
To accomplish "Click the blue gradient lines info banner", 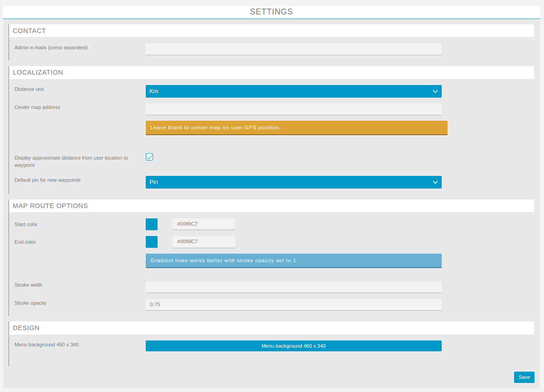I will coord(293,260).
